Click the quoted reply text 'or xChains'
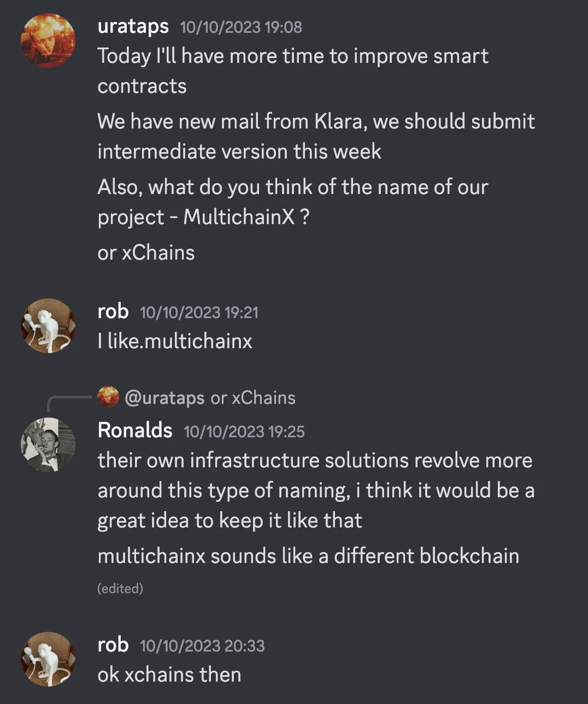 [254, 397]
